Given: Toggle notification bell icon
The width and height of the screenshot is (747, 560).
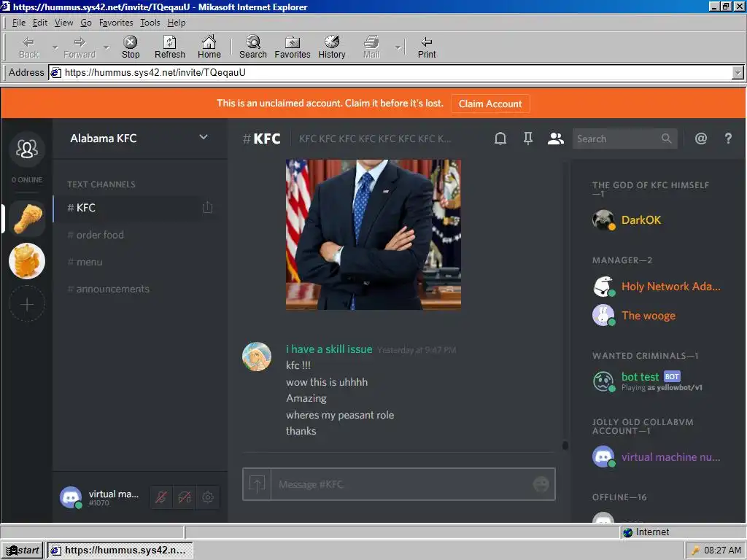Looking at the screenshot, I should 500,139.
